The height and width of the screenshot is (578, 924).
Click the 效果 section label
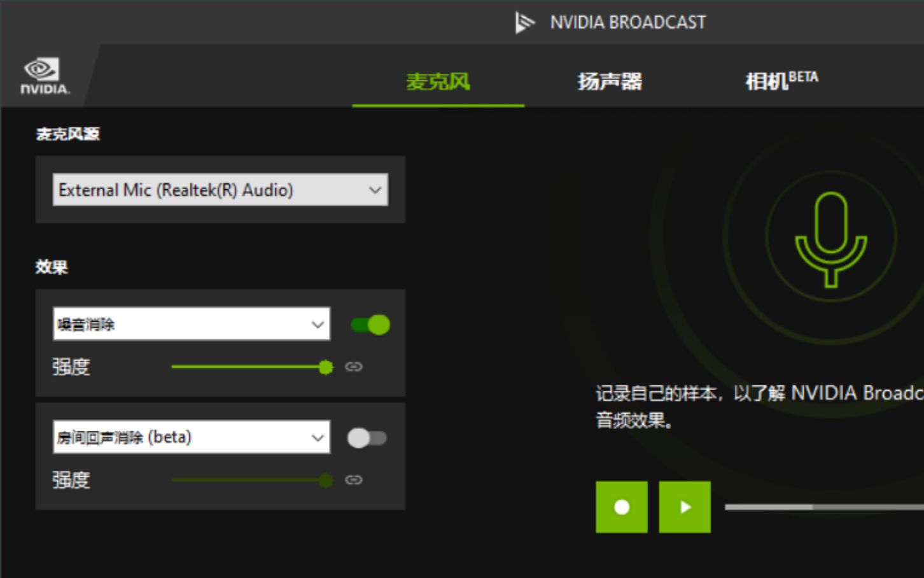52,267
